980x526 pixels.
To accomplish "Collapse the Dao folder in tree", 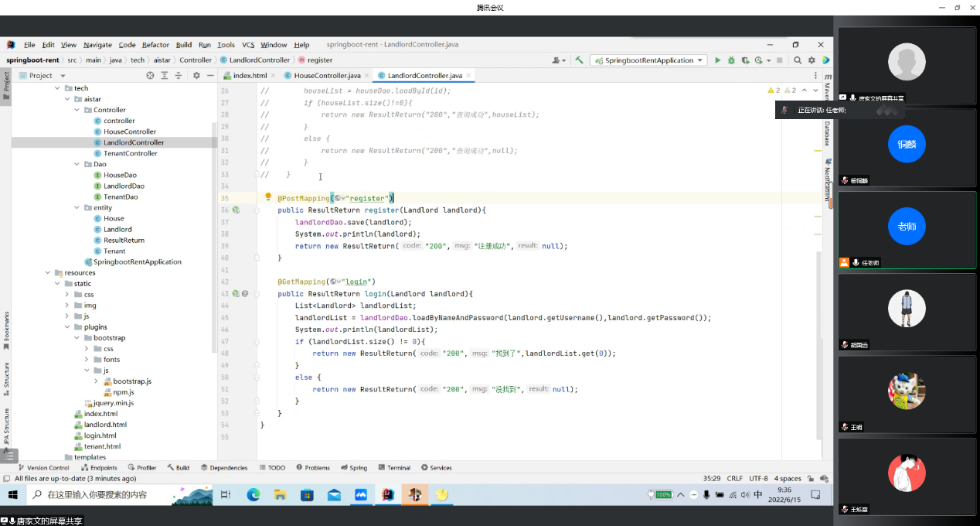I will click(77, 164).
